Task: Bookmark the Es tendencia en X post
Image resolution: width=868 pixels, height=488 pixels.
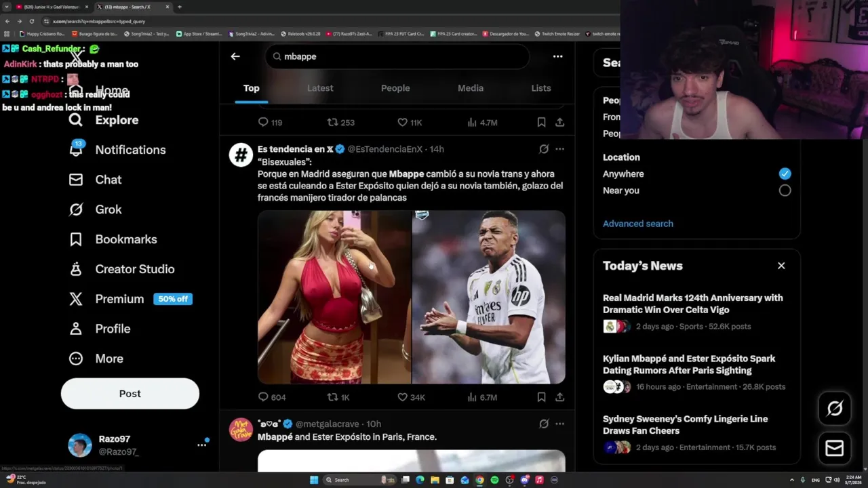Action: tap(541, 397)
